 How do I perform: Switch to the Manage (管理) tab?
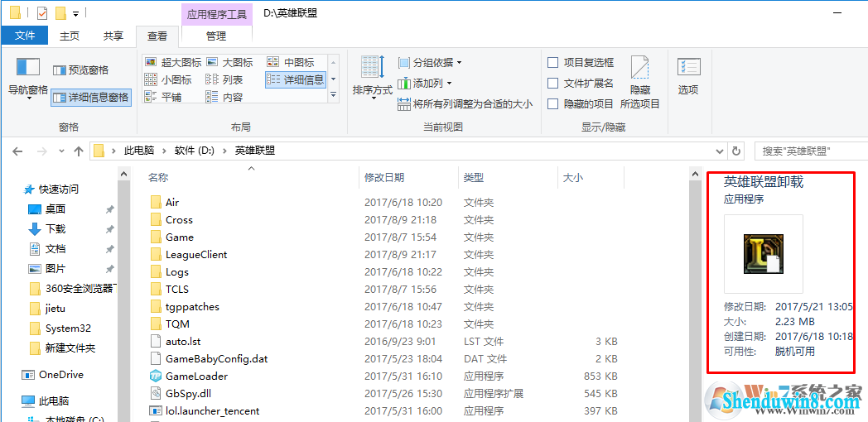216,36
